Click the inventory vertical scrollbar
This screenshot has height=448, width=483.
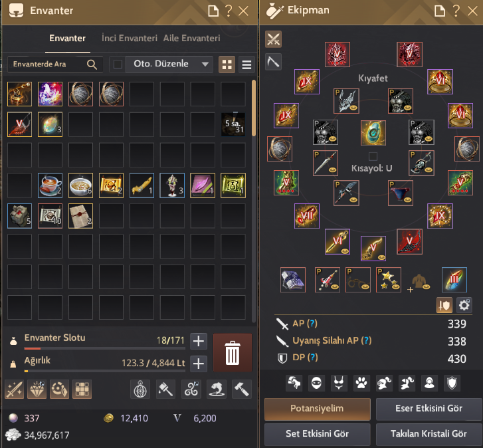pyautogui.click(x=254, y=108)
